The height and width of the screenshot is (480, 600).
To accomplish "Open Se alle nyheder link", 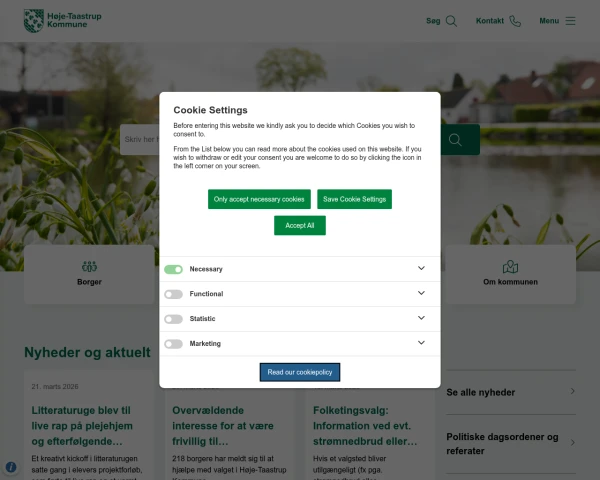I will [x=481, y=393].
